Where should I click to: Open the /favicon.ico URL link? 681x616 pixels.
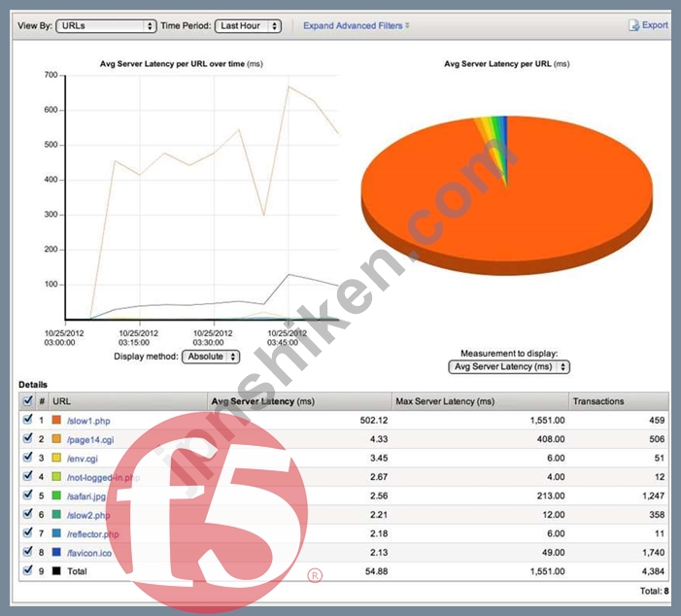point(89,553)
